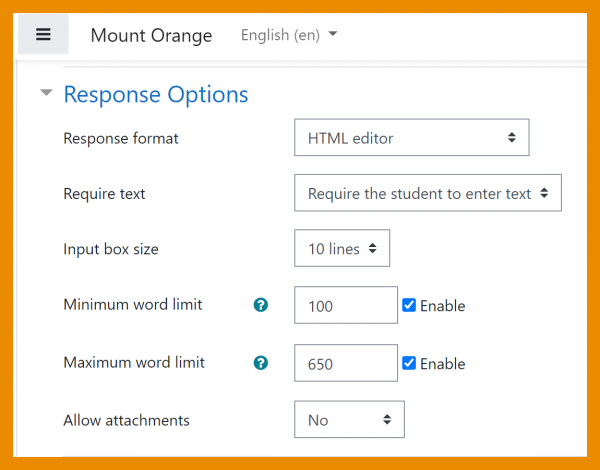
Task: Open the English (en) language menu
Action: tap(289, 35)
